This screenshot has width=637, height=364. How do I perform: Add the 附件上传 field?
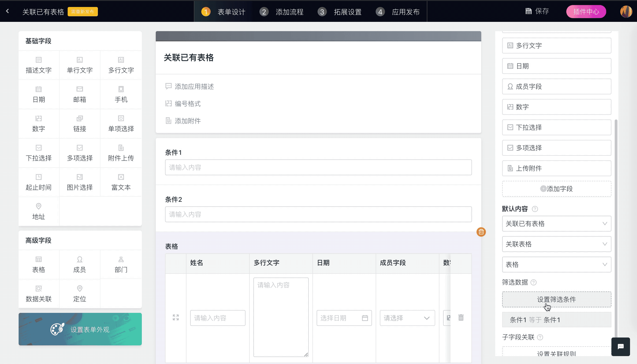[x=121, y=153]
